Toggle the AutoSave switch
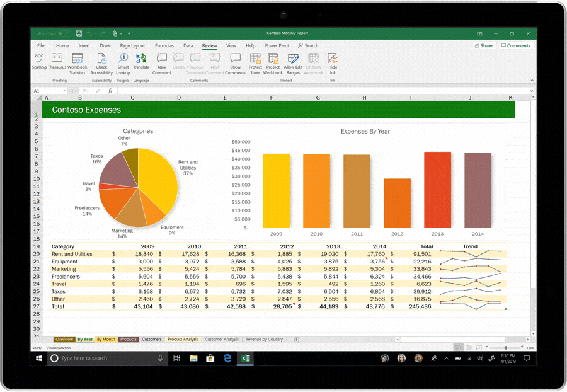 coord(64,33)
